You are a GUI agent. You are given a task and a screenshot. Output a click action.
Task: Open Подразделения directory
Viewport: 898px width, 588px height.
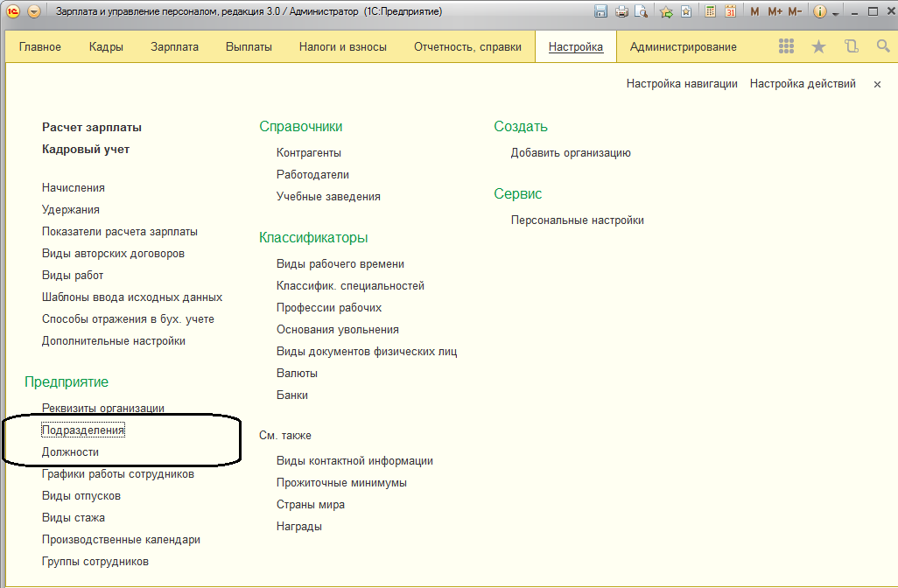click(x=83, y=430)
